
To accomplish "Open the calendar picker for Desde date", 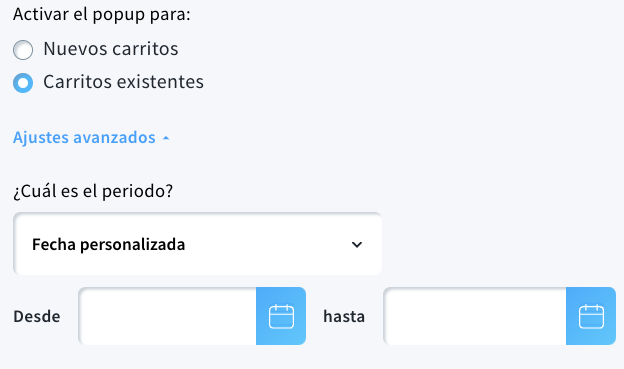I will (x=281, y=316).
